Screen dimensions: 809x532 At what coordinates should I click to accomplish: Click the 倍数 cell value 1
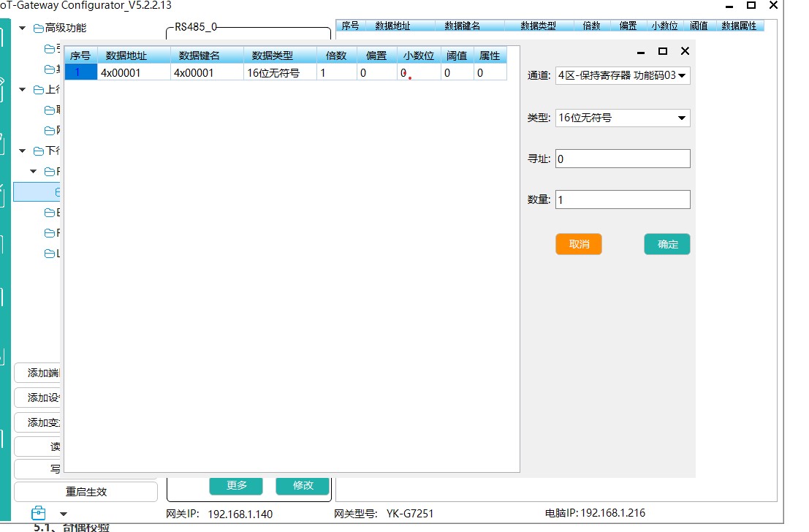pos(337,73)
